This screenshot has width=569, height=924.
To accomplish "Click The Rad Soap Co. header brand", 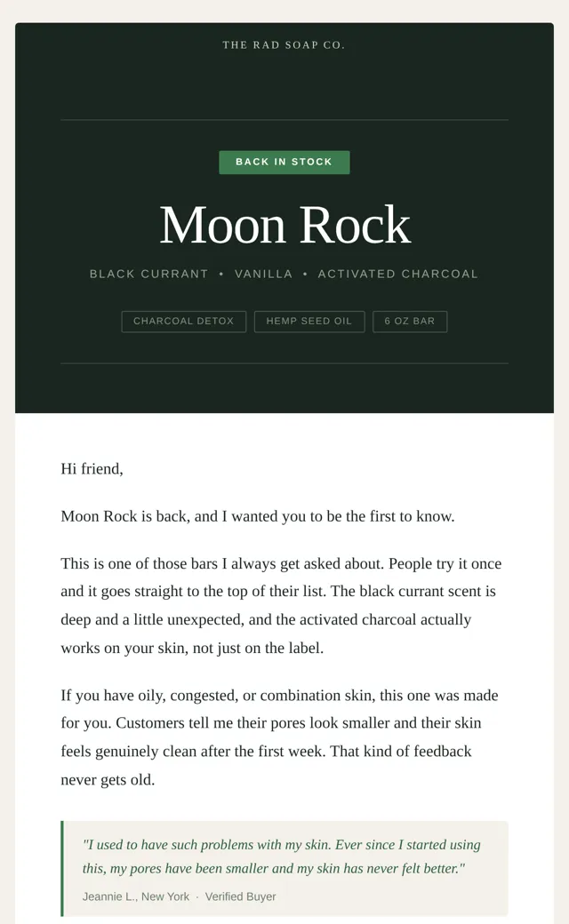I will [x=284, y=45].
